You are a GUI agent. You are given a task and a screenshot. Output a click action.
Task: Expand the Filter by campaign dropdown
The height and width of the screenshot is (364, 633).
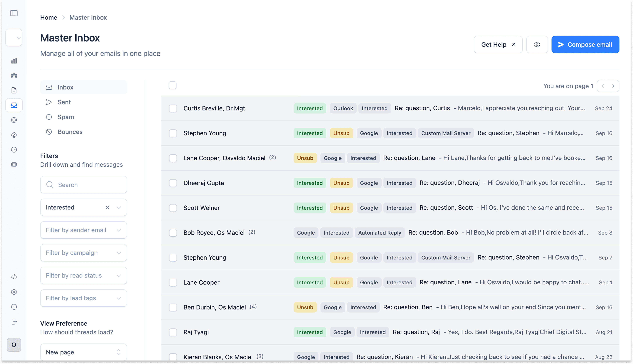83,253
